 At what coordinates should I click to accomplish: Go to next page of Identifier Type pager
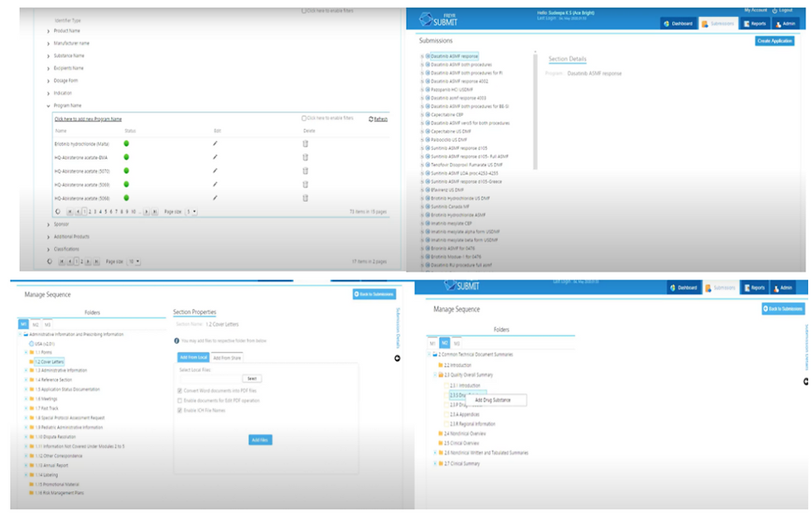coord(88,262)
